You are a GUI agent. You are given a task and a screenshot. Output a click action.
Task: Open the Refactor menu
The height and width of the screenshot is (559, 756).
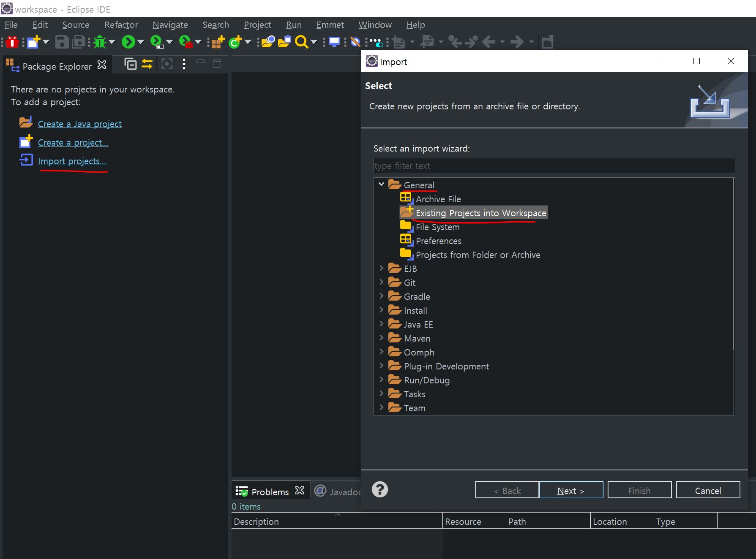click(x=121, y=24)
